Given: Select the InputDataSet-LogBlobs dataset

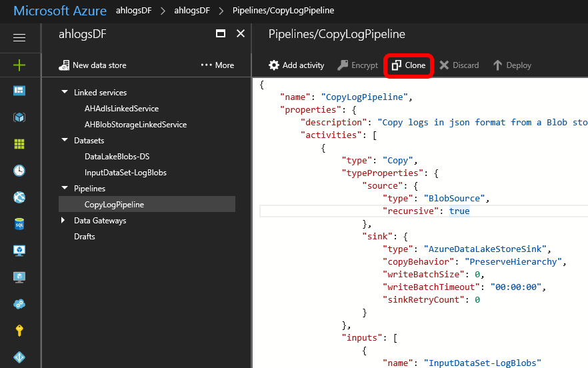Looking at the screenshot, I should click(125, 173).
